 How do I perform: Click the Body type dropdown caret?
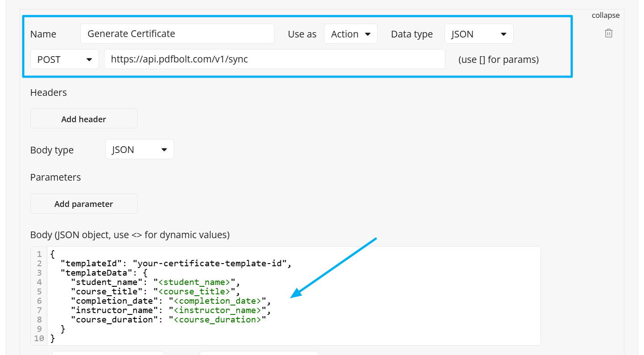[x=164, y=149]
